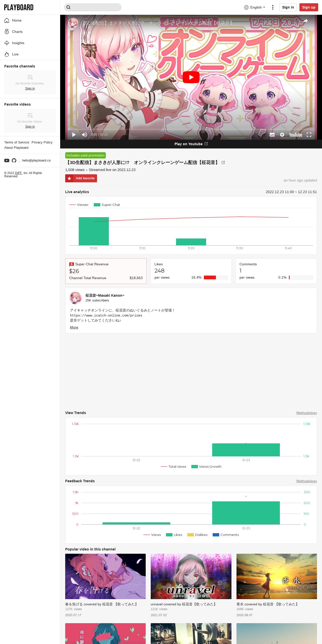Viewport: 322px width, 644px height.
Task: Click the Insights icon in sidebar
Action: tap(7, 43)
